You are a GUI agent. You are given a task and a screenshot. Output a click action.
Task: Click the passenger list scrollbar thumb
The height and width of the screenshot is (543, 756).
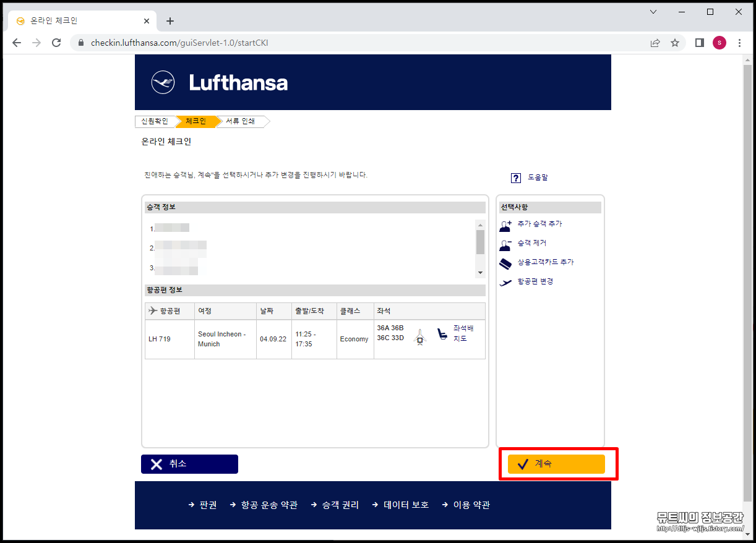point(480,242)
